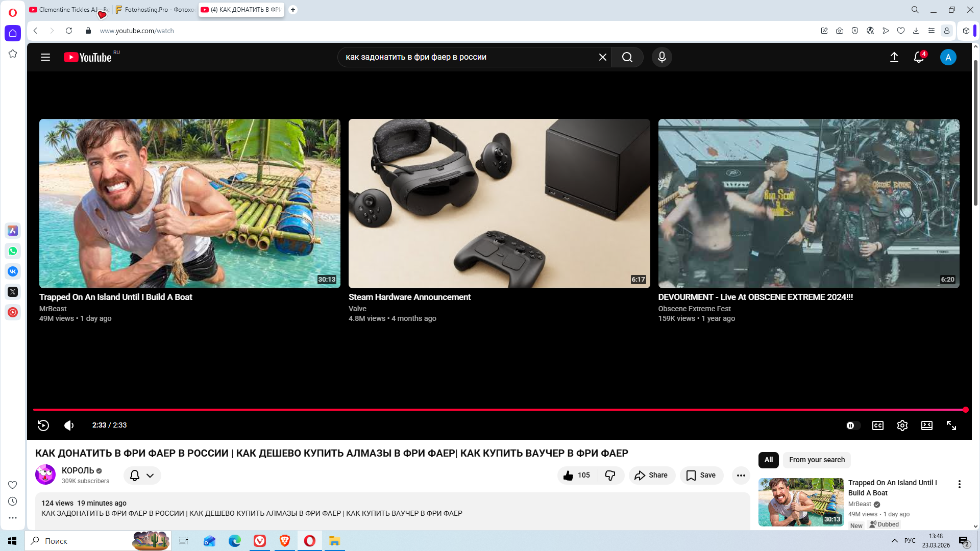Image resolution: width=980 pixels, height=551 pixels.
Task: Enter full screen mode
Action: coord(951,425)
